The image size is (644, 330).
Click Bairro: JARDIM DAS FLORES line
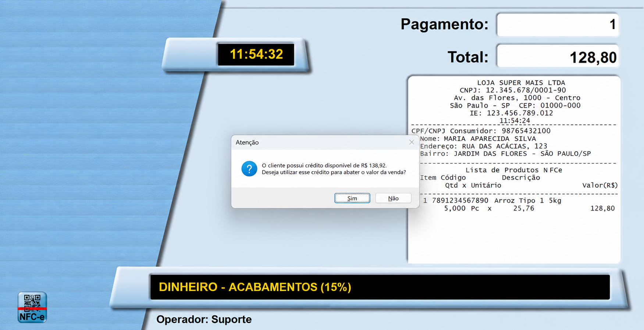(x=505, y=154)
